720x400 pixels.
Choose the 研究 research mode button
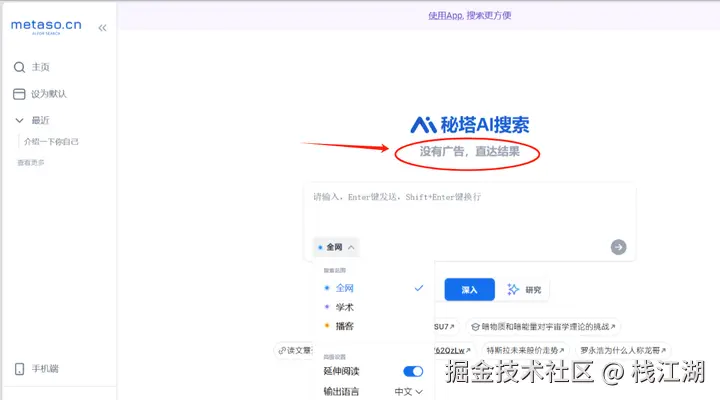524,290
